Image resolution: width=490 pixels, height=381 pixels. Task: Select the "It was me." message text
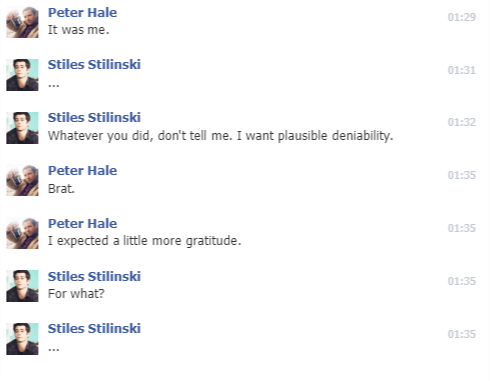79,30
